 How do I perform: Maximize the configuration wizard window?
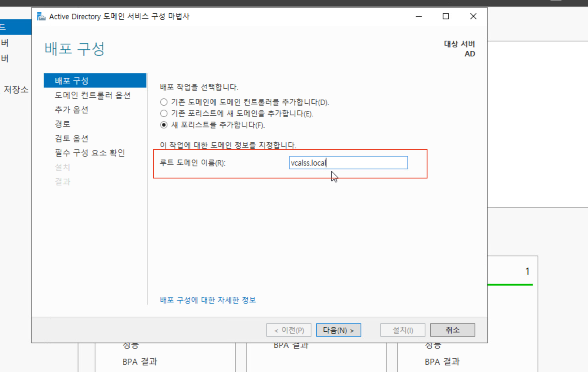point(446,16)
